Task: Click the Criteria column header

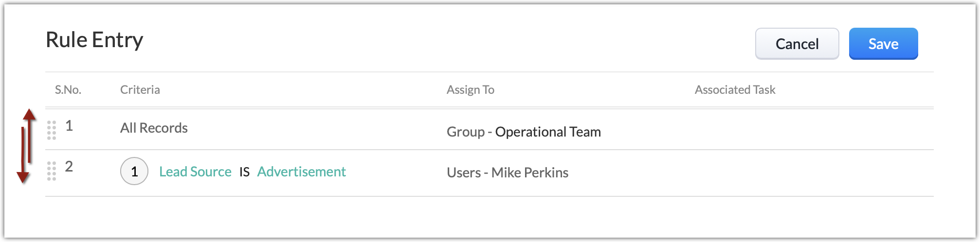Action: (x=140, y=89)
